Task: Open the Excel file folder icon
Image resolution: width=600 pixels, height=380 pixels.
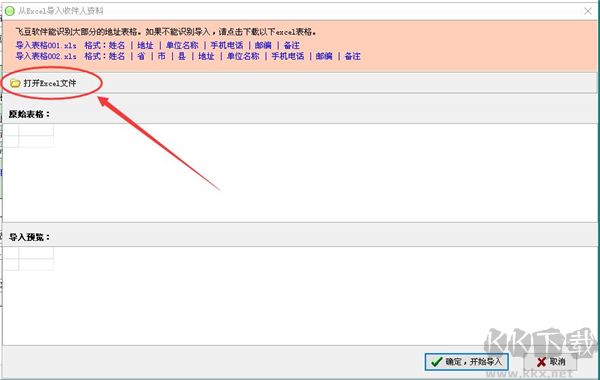Action: click(x=15, y=83)
